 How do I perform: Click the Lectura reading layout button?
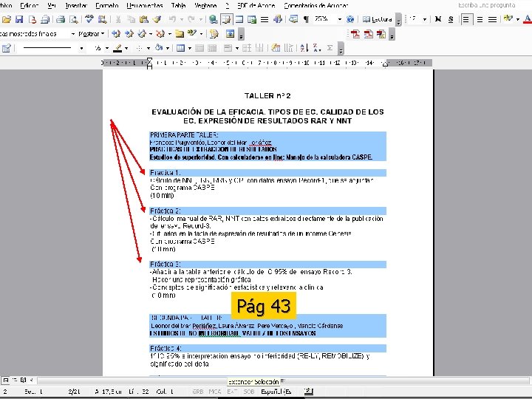click(x=378, y=19)
